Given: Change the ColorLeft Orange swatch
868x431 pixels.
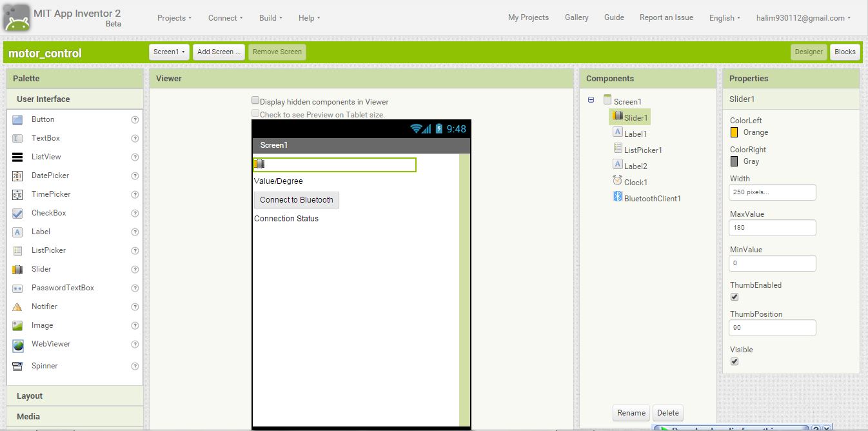Looking at the screenshot, I should point(734,132).
